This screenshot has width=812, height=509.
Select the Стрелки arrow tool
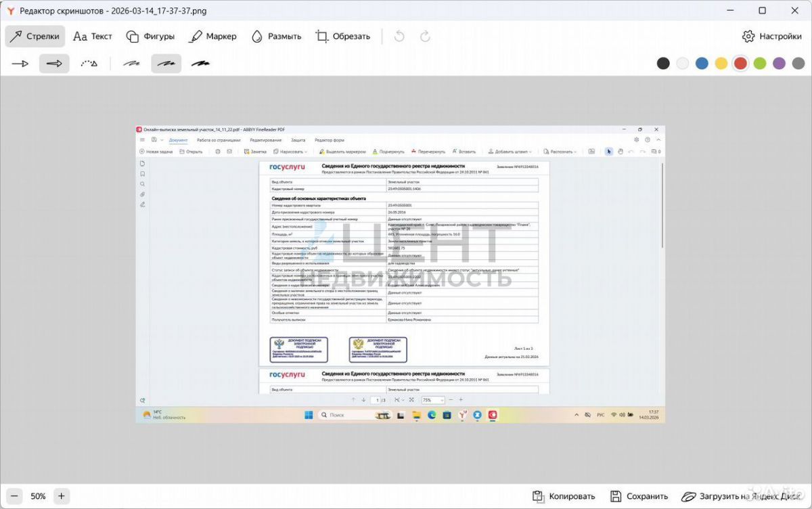pyautogui.click(x=35, y=37)
